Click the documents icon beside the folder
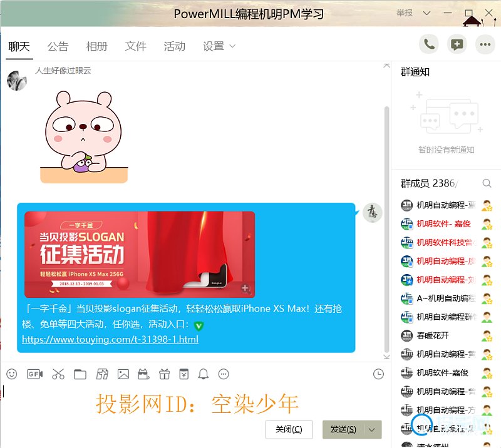Image resolution: width=501 pixels, height=448 pixels. [102, 374]
